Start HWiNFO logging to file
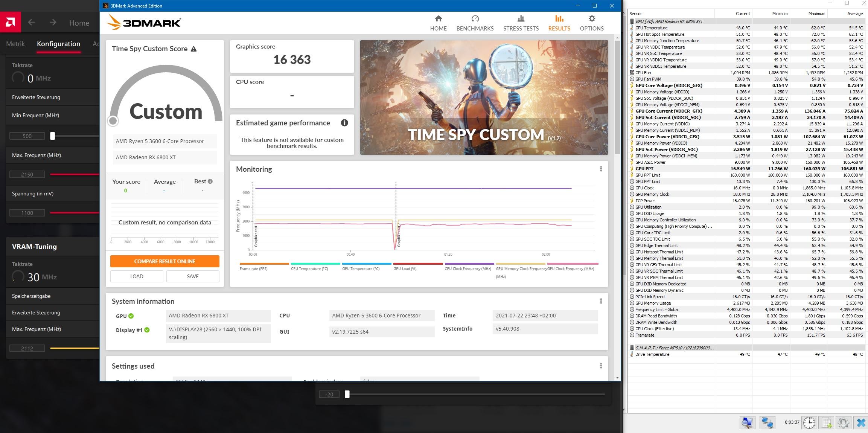868x433 pixels. [826, 422]
